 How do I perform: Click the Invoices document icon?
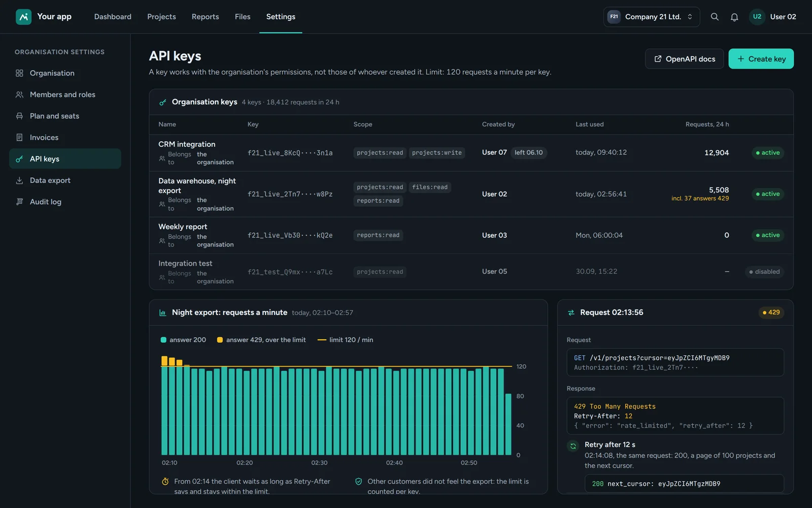point(19,137)
